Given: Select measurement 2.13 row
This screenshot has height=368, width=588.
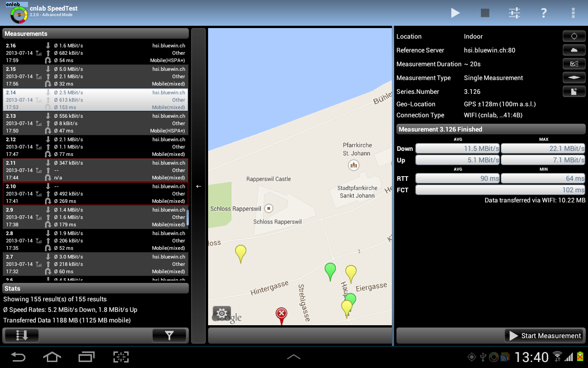Looking at the screenshot, I should 96,123.
